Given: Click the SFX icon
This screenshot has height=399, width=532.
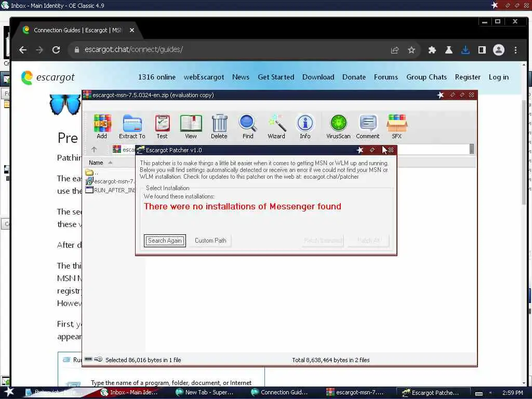Looking at the screenshot, I should [396, 127].
